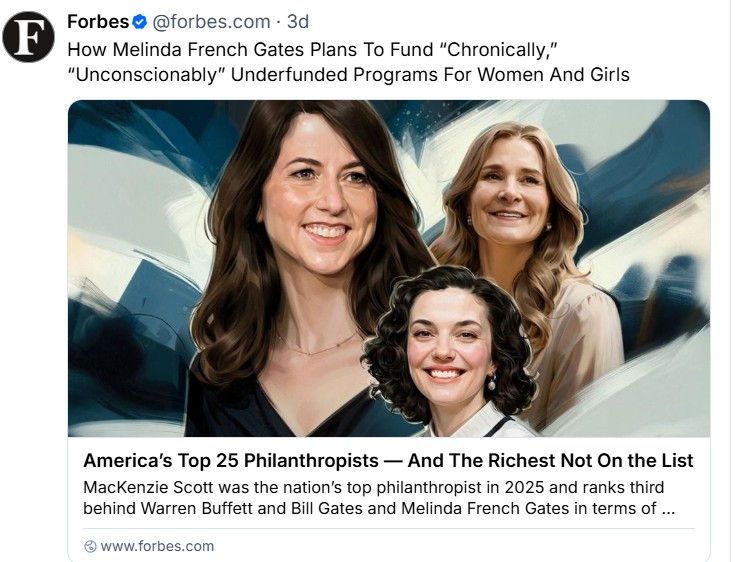735x562 pixels.
Task: Click the post text about underfunded programs
Action: click(x=348, y=61)
